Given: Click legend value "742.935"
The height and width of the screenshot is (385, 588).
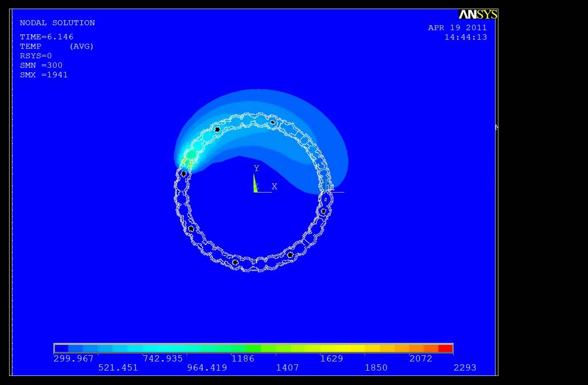Looking at the screenshot, I should pos(163,358).
